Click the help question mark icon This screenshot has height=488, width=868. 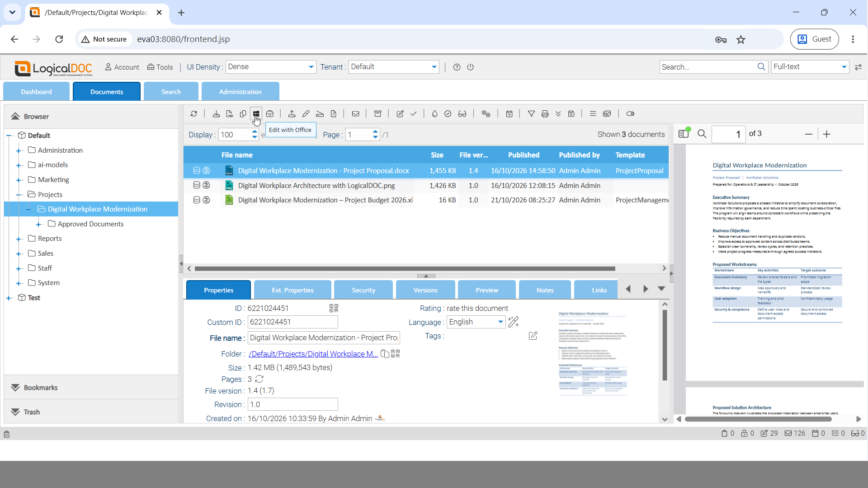457,67
